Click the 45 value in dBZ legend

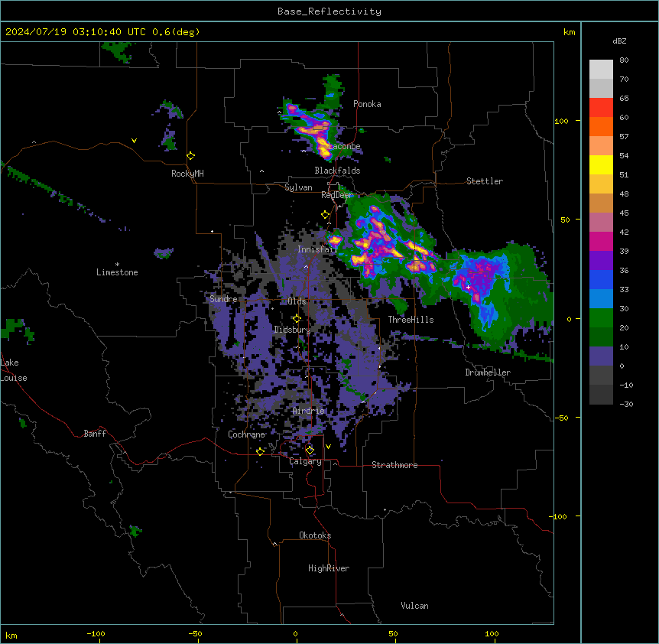[x=624, y=213]
